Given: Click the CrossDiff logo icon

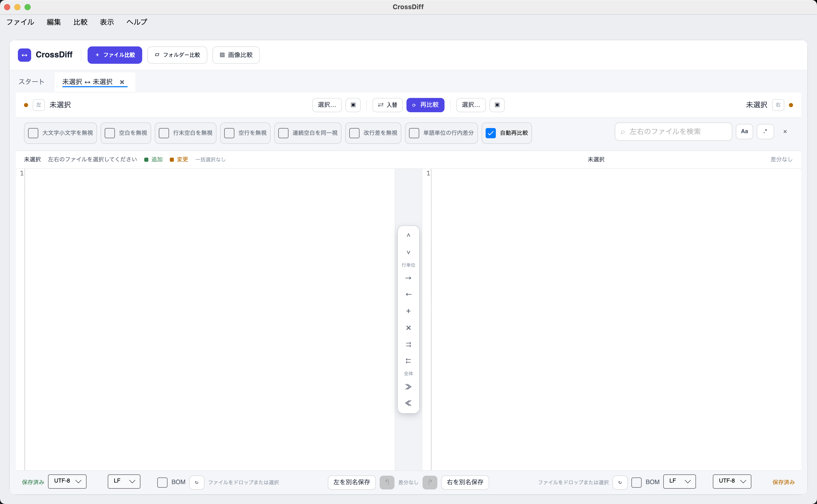Looking at the screenshot, I should (24, 55).
